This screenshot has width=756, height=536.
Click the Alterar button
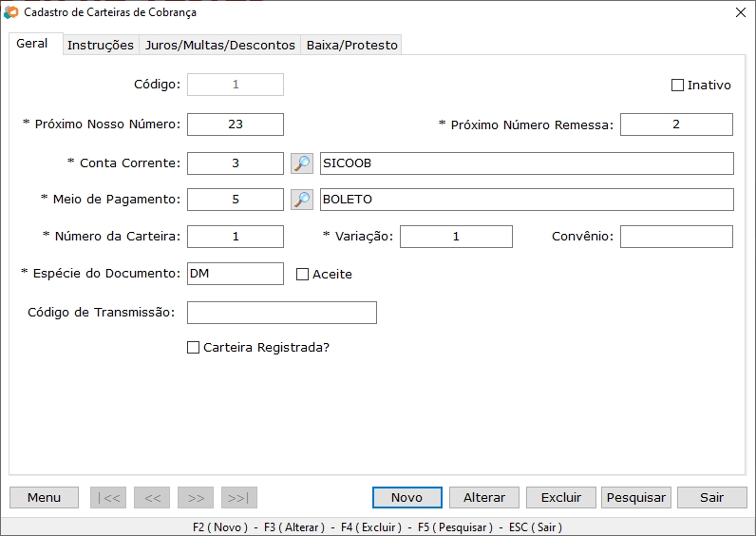484,498
